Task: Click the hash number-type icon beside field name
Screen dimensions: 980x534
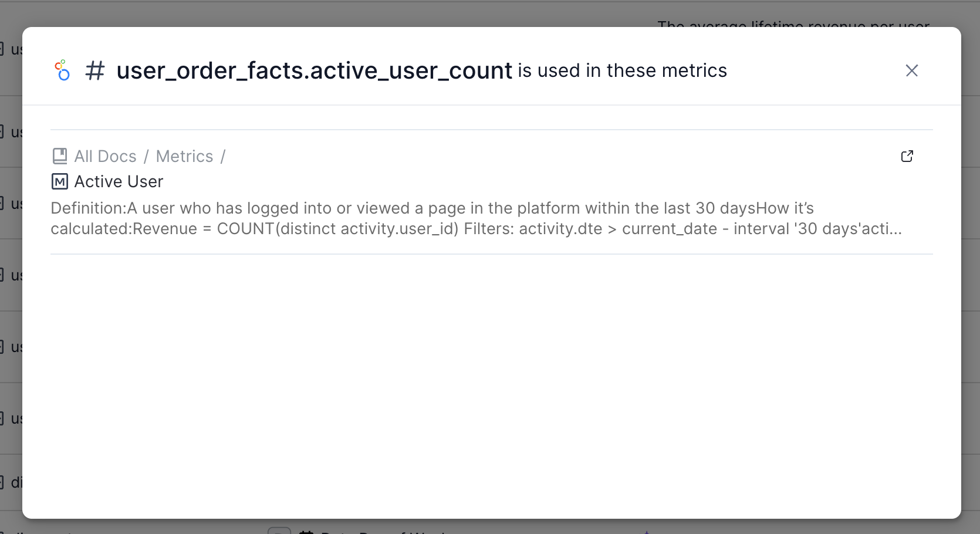Action: tap(95, 70)
